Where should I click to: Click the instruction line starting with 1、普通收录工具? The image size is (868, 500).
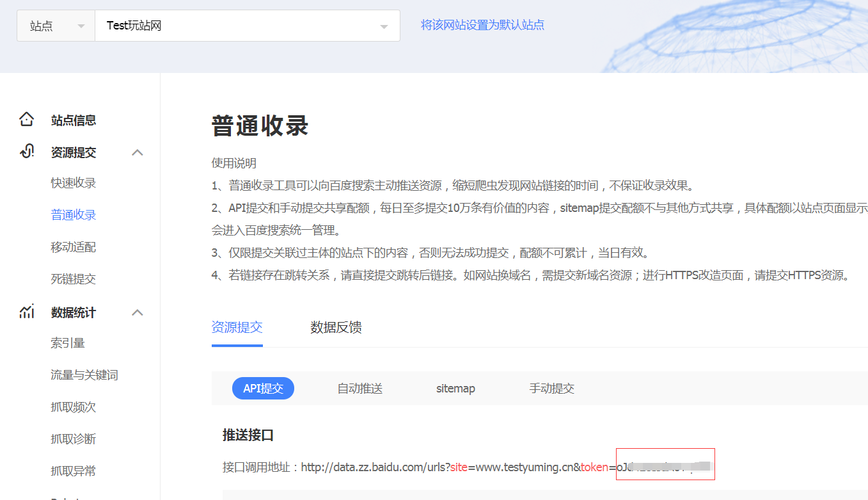point(453,186)
